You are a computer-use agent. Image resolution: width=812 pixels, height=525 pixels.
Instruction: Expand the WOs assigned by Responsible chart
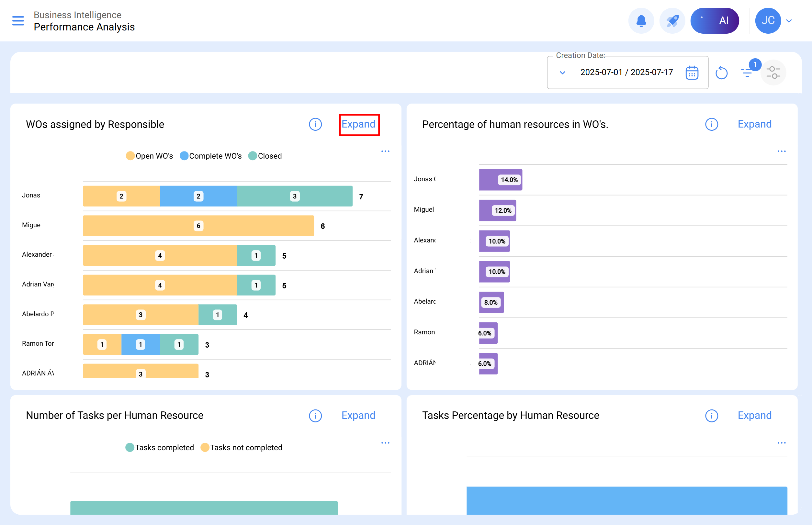pyautogui.click(x=359, y=124)
